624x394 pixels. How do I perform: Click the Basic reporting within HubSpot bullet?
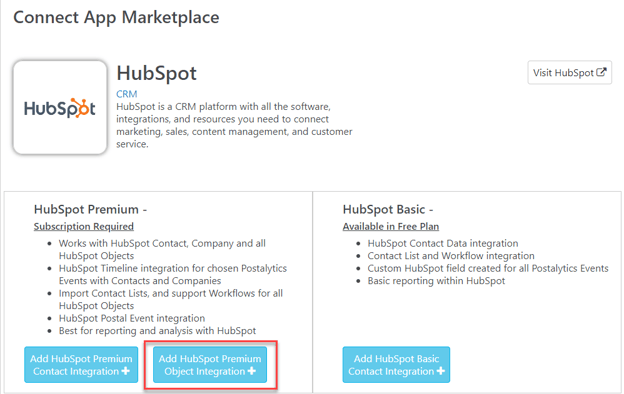[436, 281]
